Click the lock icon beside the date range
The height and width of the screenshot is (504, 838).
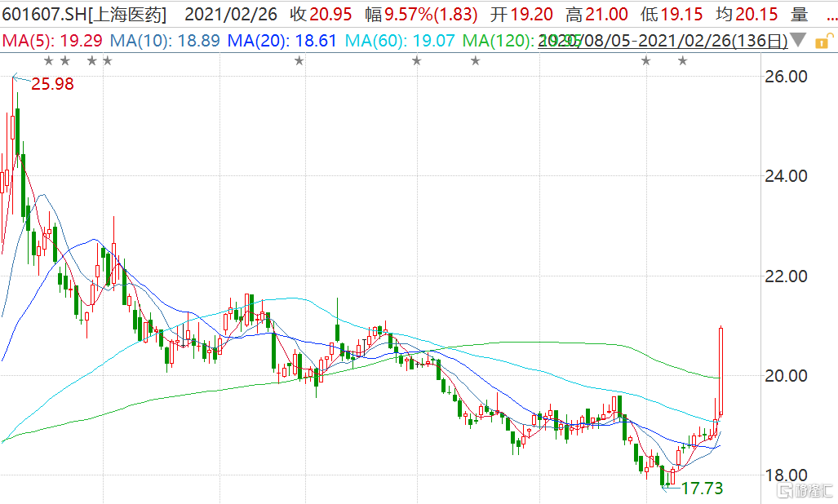point(823,41)
